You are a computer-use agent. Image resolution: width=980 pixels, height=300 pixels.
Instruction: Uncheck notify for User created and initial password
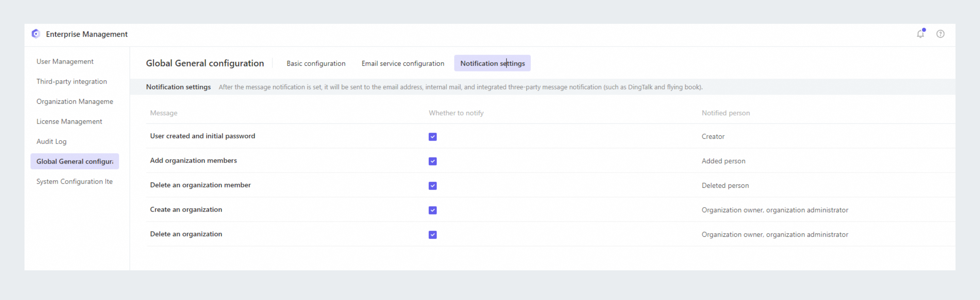pyautogui.click(x=432, y=136)
